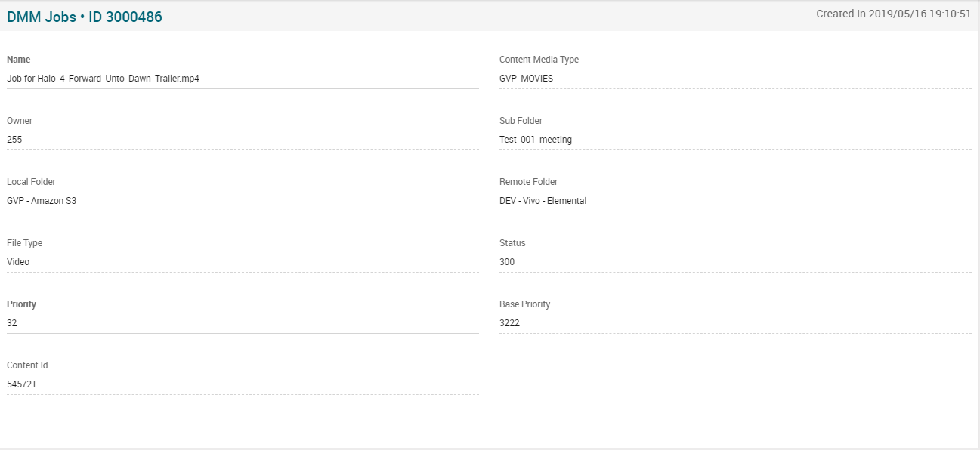Click the Remote Folder value DEV - Vivo - Elemental
This screenshot has height=450, width=980.
(543, 201)
